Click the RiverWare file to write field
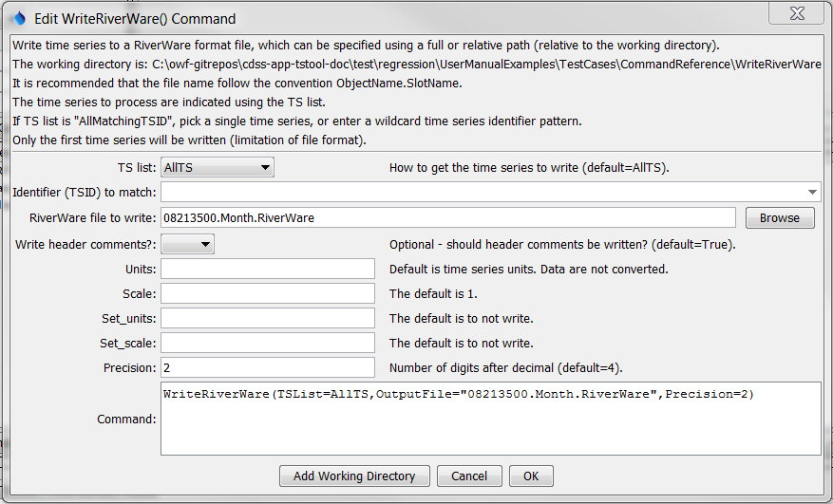 coord(447,218)
